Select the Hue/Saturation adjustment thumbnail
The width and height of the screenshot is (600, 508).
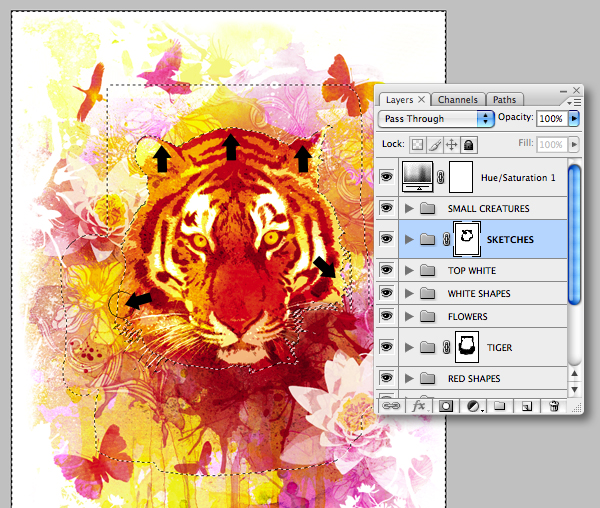[x=417, y=177]
